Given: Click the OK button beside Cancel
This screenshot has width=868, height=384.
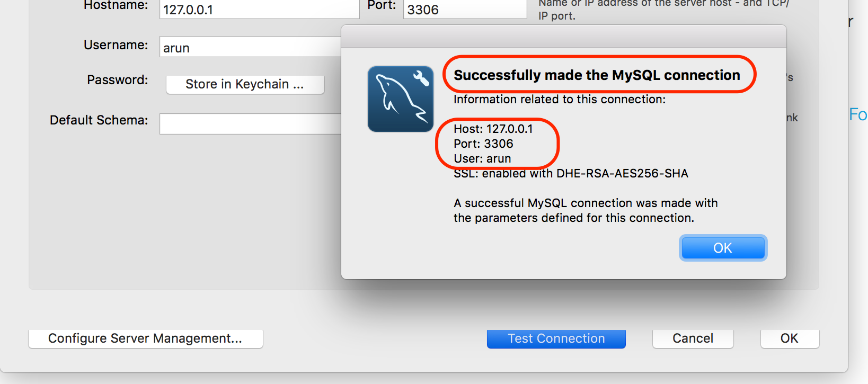Looking at the screenshot, I should point(789,338).
